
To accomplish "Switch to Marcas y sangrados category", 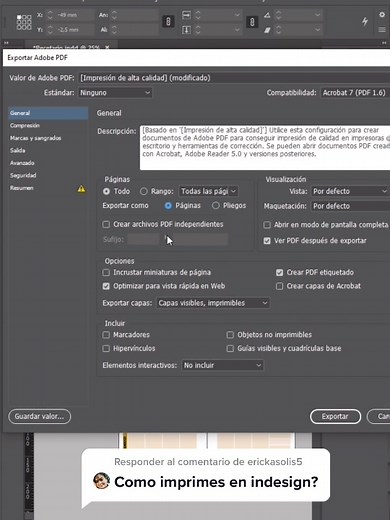I will point(35,138).
